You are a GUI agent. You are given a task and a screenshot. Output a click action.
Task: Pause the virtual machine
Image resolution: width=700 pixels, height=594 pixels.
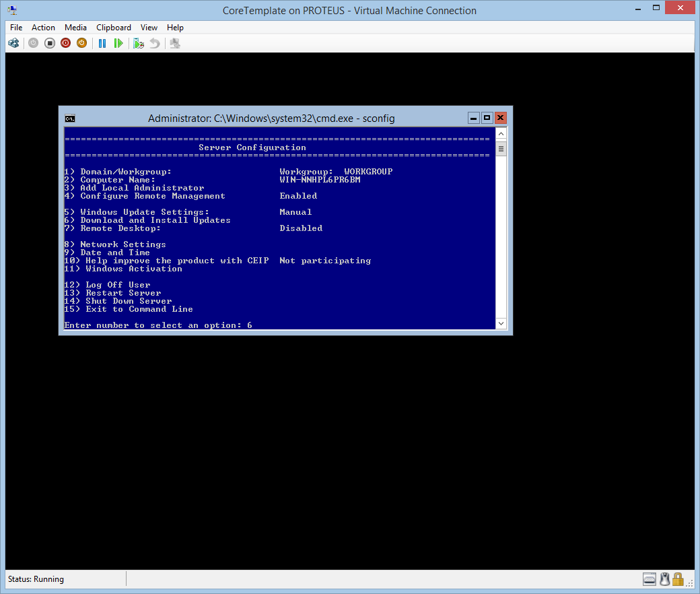click(x=102, y=43)
